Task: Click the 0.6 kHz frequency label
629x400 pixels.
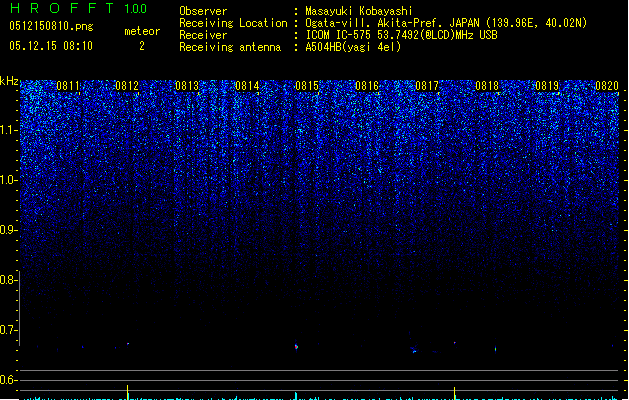Action: coord(9,380)
